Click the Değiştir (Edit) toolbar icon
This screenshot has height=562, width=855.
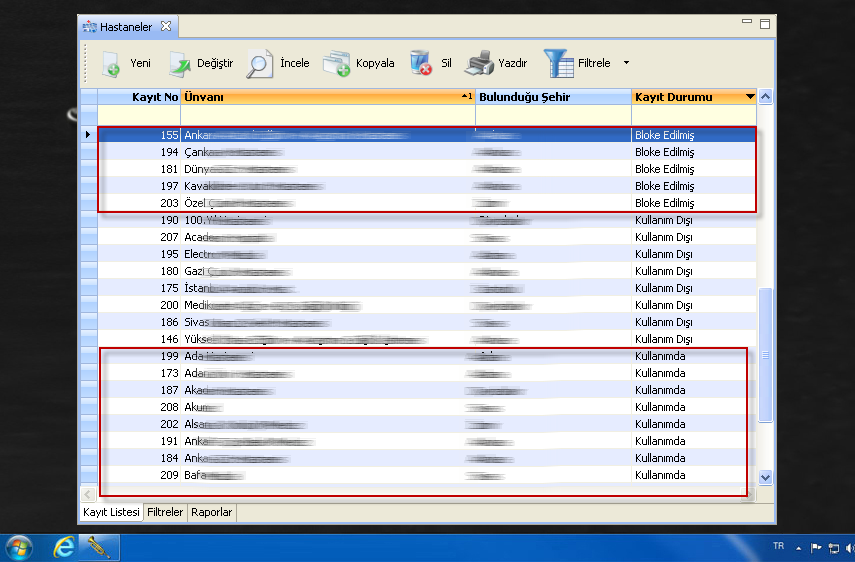point(180,64)
